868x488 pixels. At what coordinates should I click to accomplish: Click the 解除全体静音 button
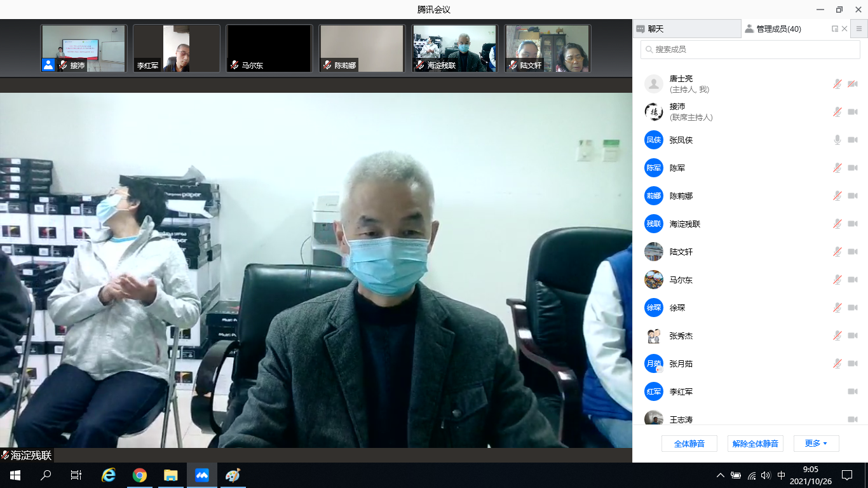pyautogui.click(x=755, y=444)
